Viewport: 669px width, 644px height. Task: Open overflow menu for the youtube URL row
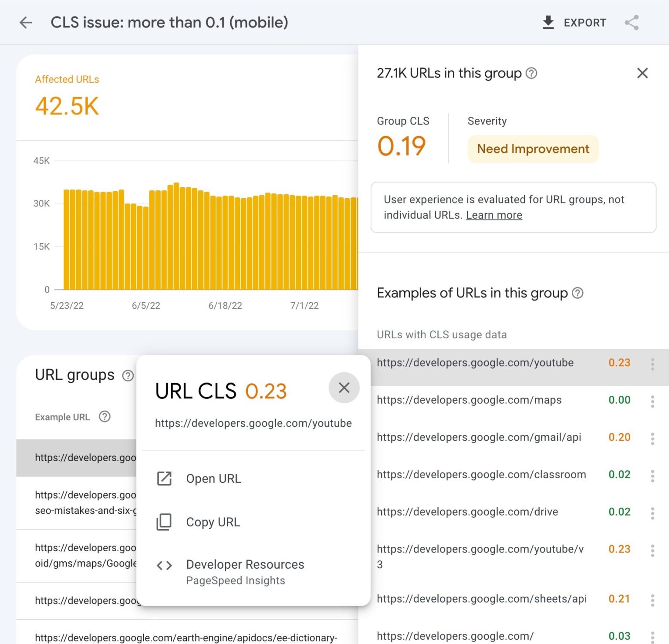[x=652, y=362]
